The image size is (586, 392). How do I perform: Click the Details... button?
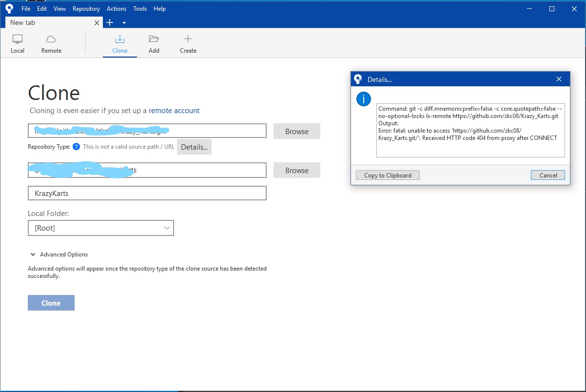click(194, 147)
